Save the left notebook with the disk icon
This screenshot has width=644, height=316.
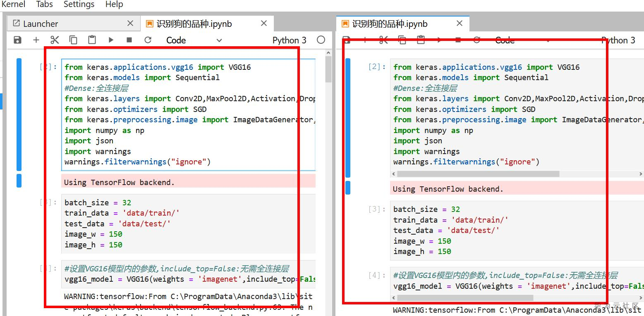tap(17, 40)
